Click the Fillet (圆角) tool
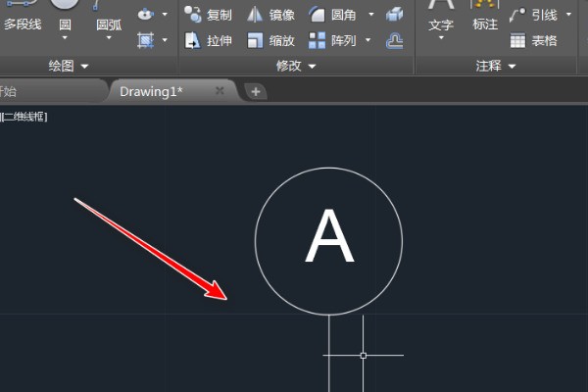This screenshot has width=588, height=392. click(332, 15)
